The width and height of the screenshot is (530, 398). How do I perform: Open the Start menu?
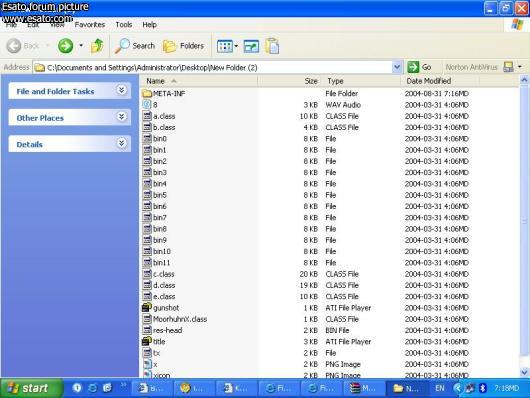pos(32,388)
